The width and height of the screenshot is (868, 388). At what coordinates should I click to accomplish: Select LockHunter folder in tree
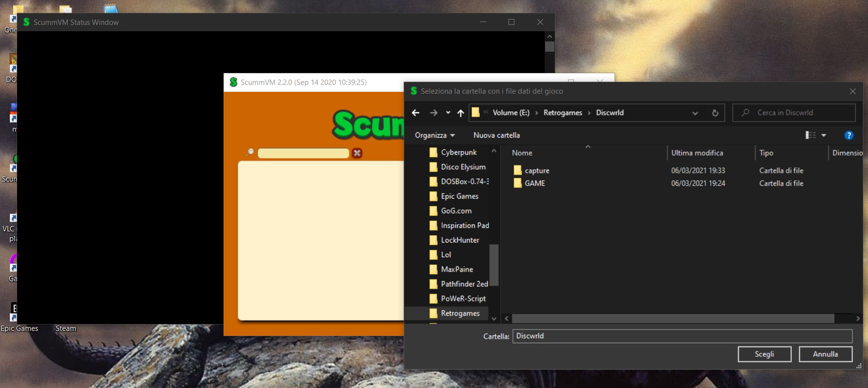coord(454,240)
